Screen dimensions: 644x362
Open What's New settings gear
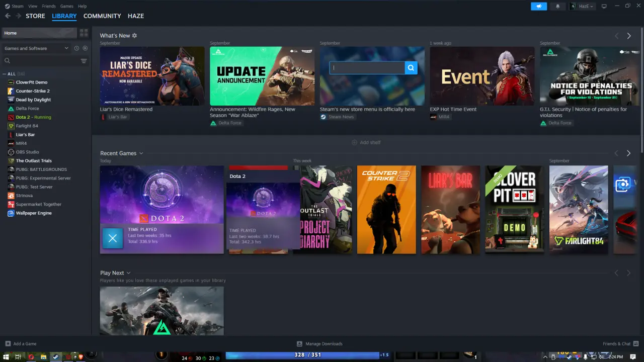coord(134,36)
